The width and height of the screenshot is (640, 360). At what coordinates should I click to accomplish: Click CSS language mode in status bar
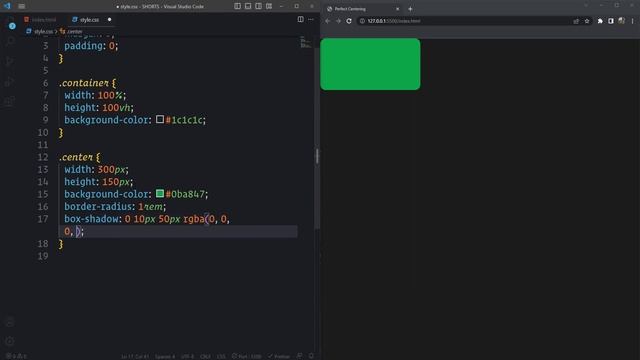point(221,356)
